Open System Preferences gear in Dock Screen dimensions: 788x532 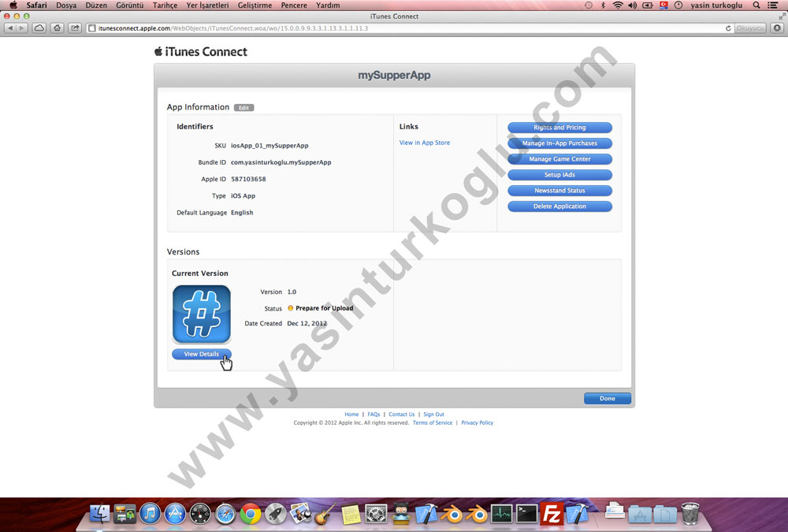[x=376, y=514]
